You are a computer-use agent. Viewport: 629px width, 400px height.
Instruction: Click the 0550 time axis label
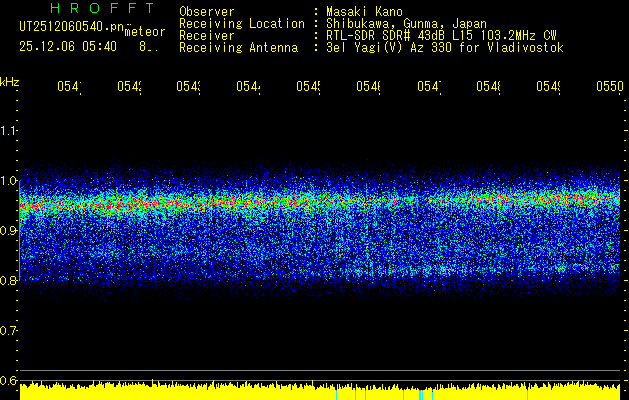610,87
